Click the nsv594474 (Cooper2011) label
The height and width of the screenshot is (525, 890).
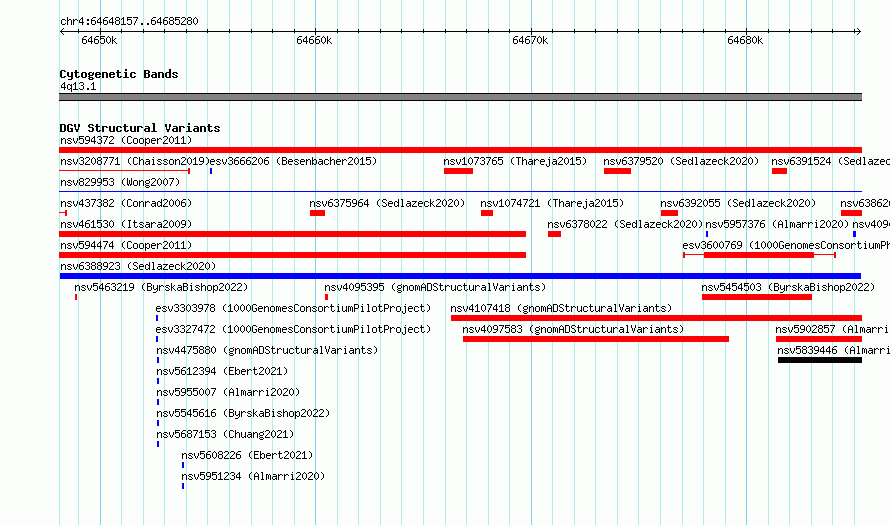(126, 245)
